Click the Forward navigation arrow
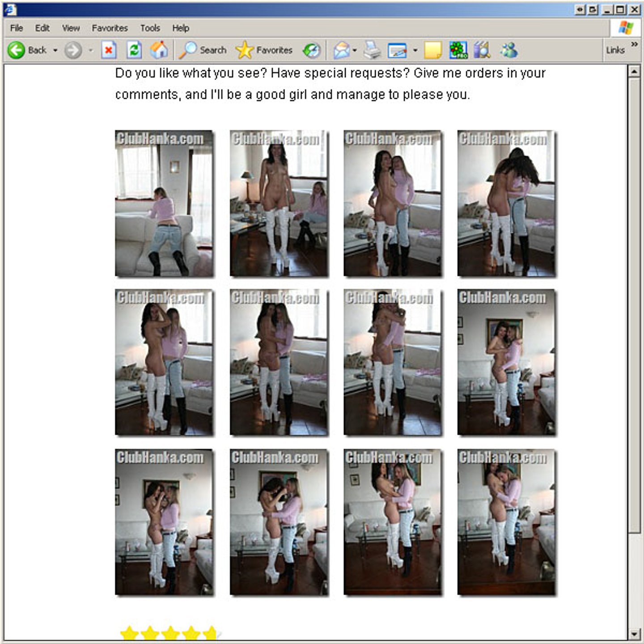This screenshot has height=644, width=644. (x=73, y=50)
